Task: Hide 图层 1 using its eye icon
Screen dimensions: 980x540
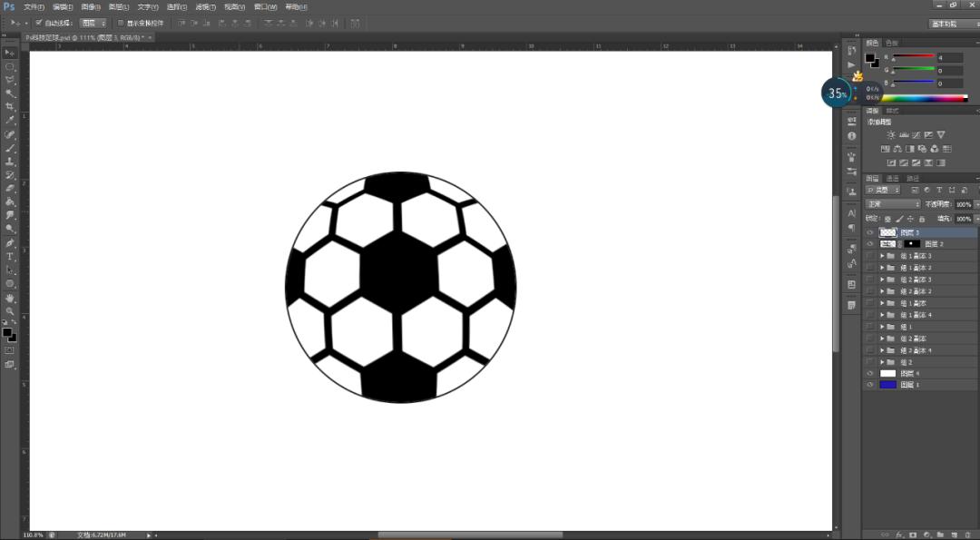Action: tap(869, 385)
